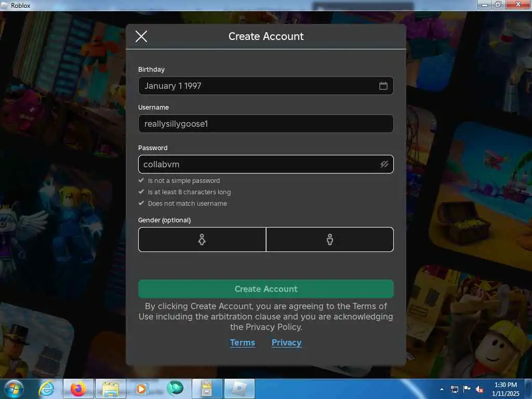Minimize the Roblox window
Image resolution: width=532 pixels, height=399 pixels.
(485, 4)
